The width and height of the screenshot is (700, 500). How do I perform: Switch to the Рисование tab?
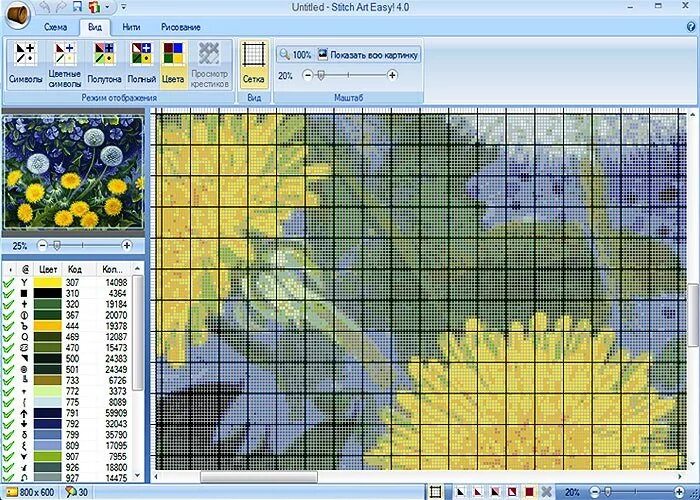(x=180, y=27)
